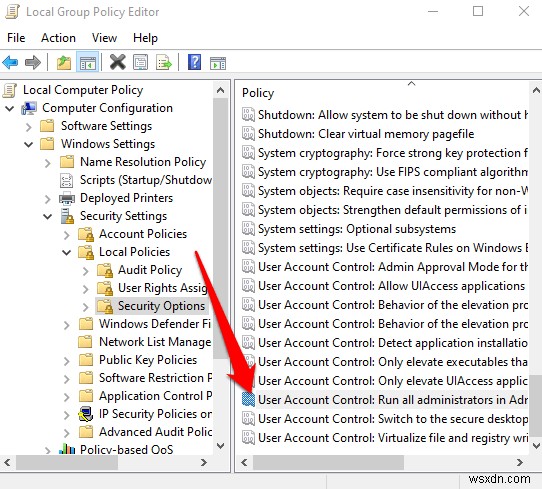The height and width of the screenshot is (489, 542).
Task: Toggle Show/Hide Console Tree toolbar icon
Action: tap(87, 63)
